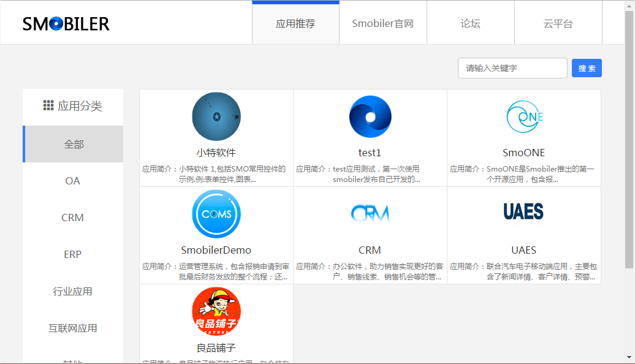Click the scrollbar down arrow
Viewport: 635px width, 364px height.
click(x=629, y=357)
